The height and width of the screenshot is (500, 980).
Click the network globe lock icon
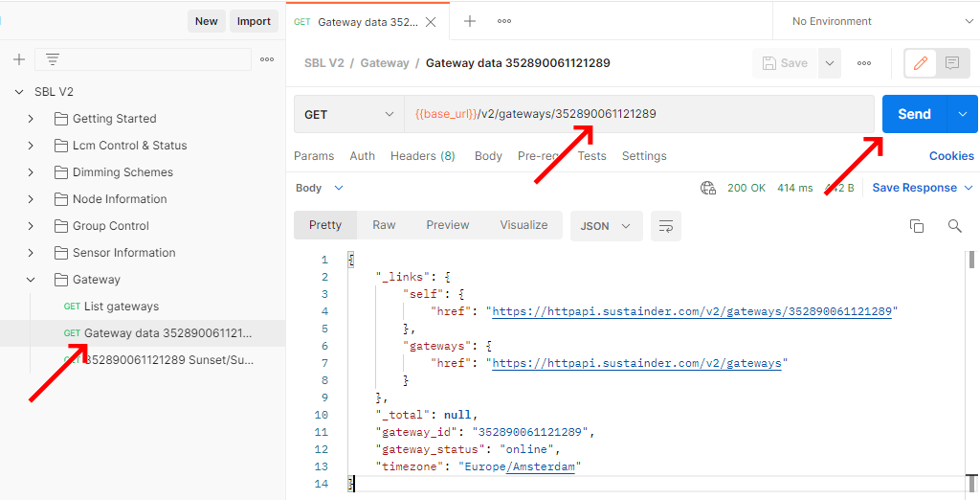708,188
